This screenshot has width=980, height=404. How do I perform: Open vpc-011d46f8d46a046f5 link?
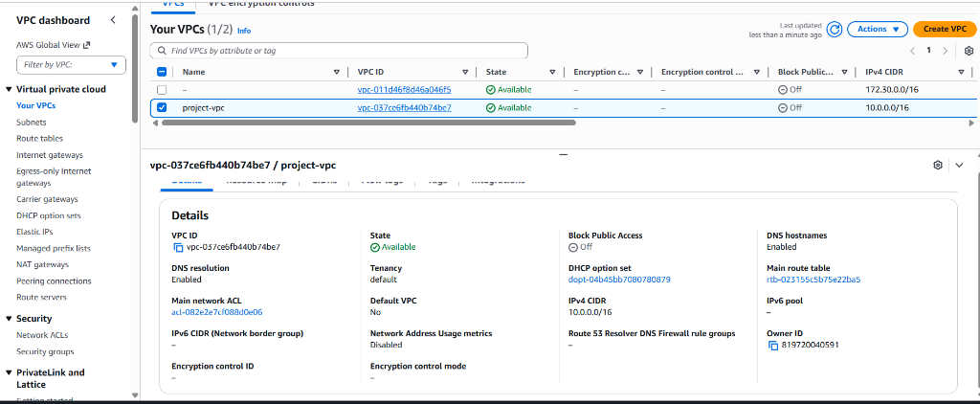(405, 90)
